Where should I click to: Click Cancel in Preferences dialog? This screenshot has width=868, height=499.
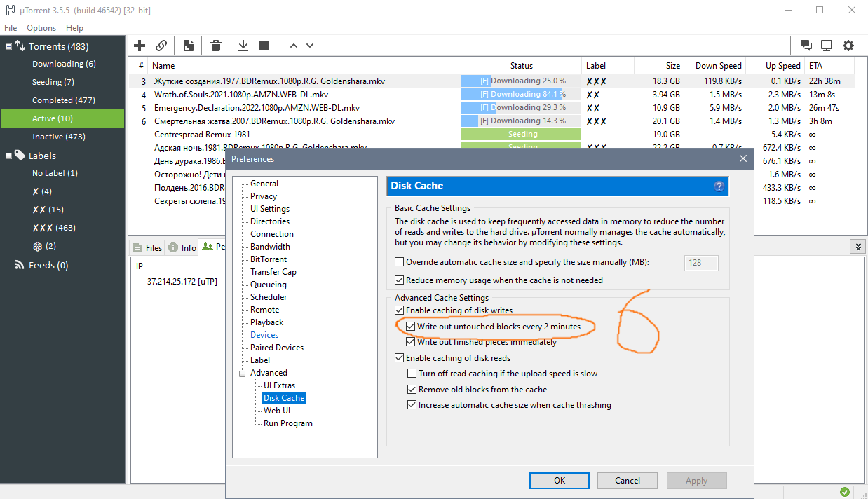click(x=628, y=481)
